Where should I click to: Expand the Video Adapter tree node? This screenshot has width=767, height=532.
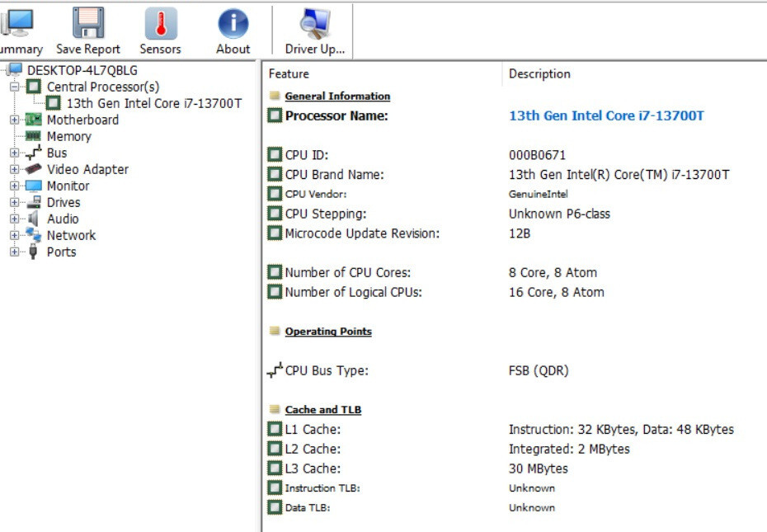pyautogui.click(x=15, y=169)
